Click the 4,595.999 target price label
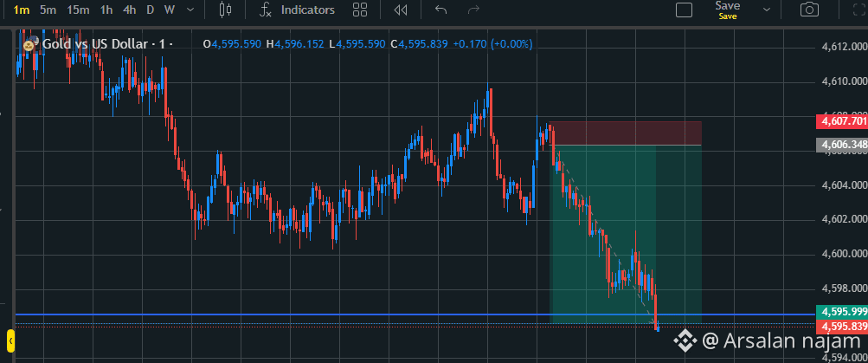This screenshot has width=868, height=363. tap(842, 312)
